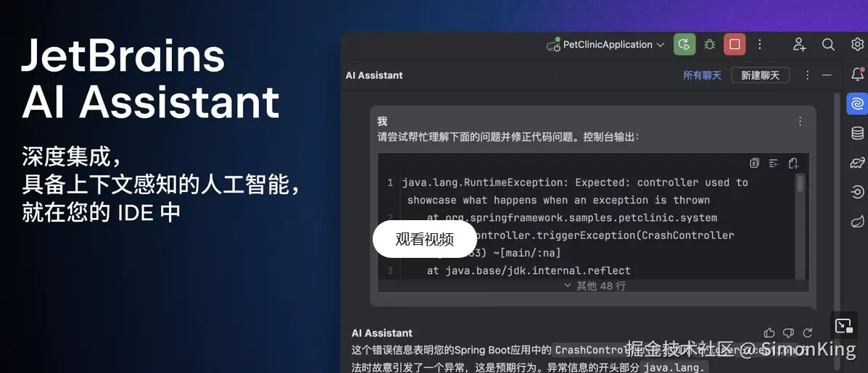Open the Endpoints tool window icon
Image resolution: width=868 pixels, height=373 pixels.
click(x=857, y=193)
